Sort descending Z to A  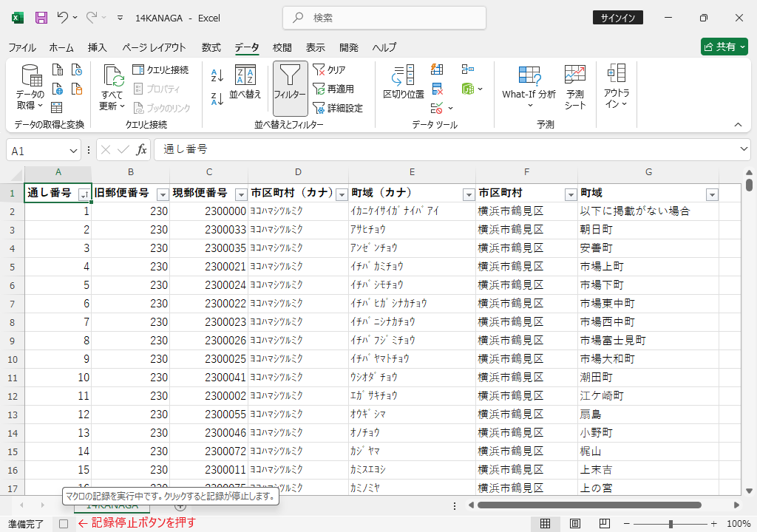(x=217, y=99)
